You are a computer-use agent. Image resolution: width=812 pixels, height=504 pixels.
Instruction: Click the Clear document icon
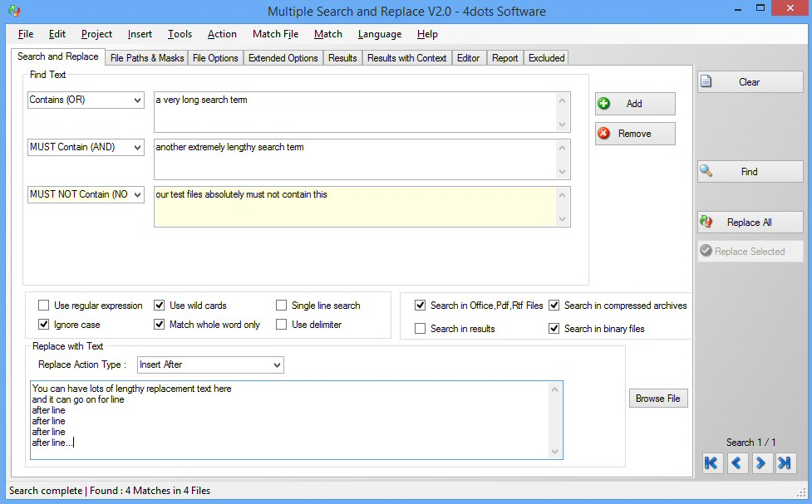click(707, 81)
